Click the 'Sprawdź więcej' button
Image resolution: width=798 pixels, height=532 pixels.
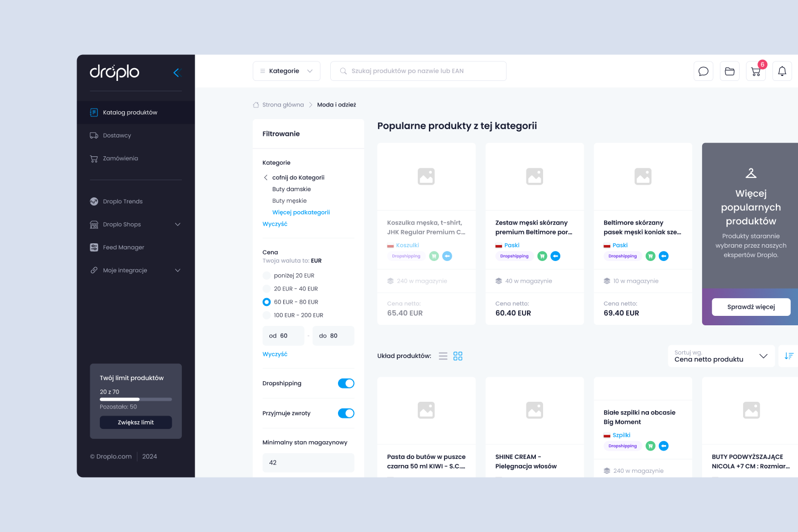[x=751, y=307]
